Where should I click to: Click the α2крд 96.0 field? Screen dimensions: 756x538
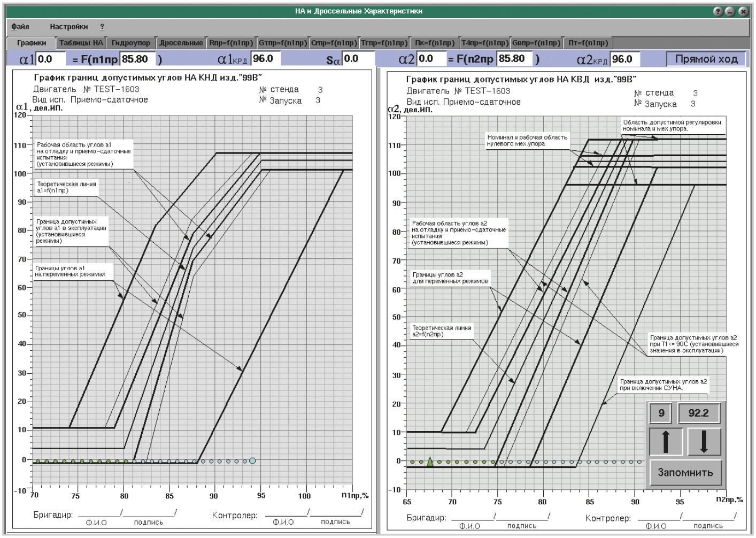(x=626, y=59)
